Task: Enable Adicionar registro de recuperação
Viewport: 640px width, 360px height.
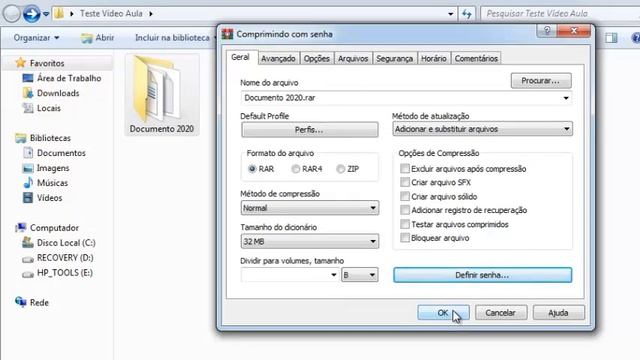Action: coord(404,210)
